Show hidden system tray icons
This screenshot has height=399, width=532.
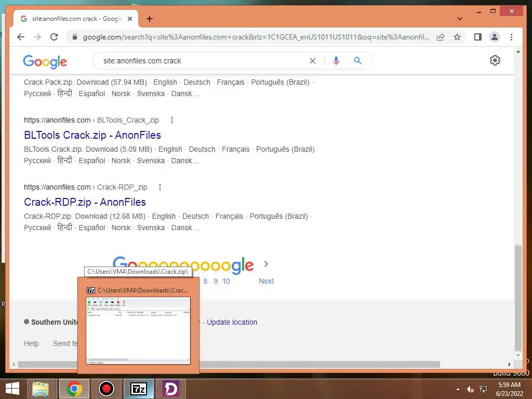tap(458, 389)
